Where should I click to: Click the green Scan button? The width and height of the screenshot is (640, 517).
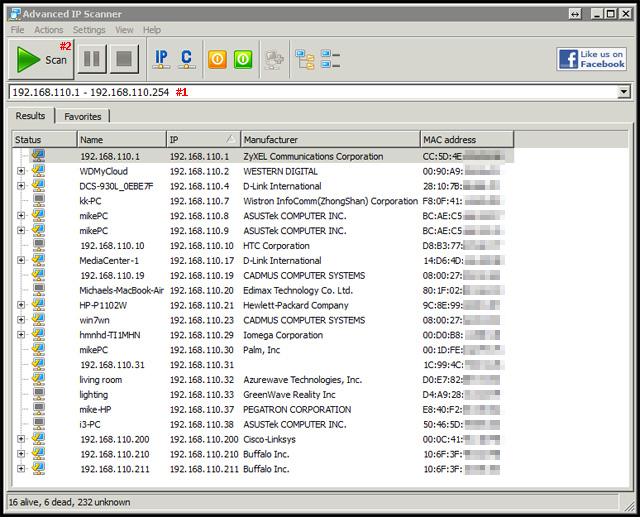(x=41, y=59)
